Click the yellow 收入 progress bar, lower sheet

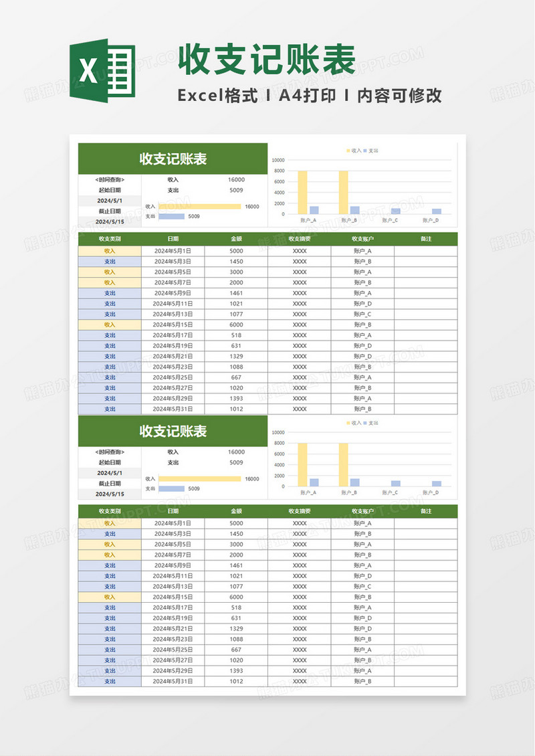[199, 479]
